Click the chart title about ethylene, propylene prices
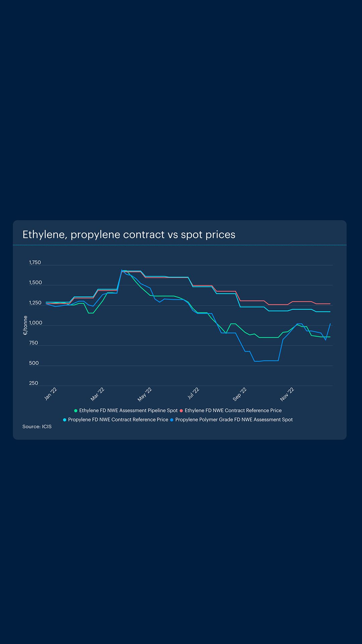362x644 pixels. click(x=129, y=234)
